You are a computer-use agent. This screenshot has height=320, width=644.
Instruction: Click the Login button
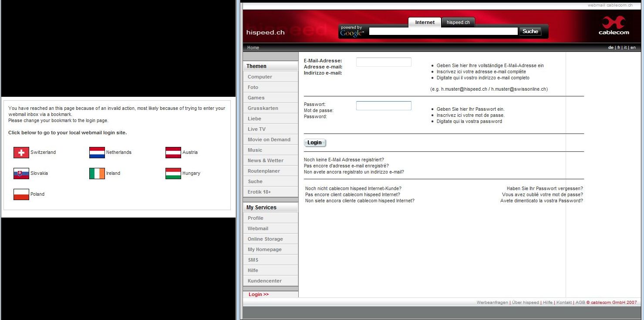coord(314,143)
